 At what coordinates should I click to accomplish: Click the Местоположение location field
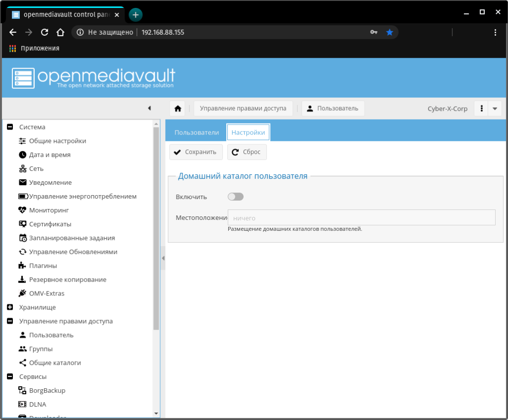[x=361, y=217]
